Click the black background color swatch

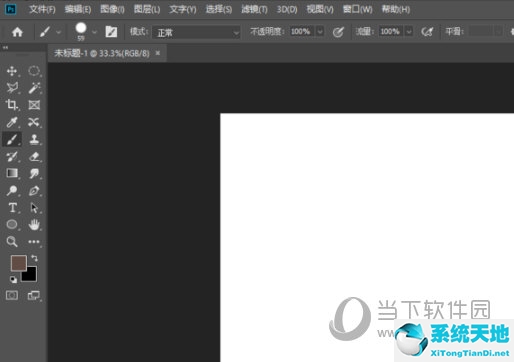click(x=30, y=275)
